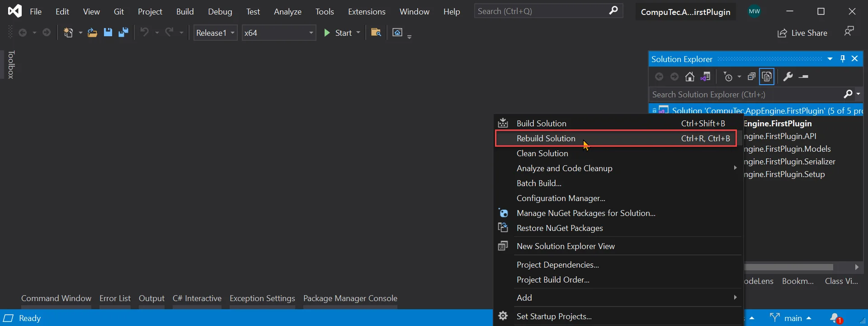
Task: Click the Solution Explorer horizontal scrollbar
Action: 789,267
